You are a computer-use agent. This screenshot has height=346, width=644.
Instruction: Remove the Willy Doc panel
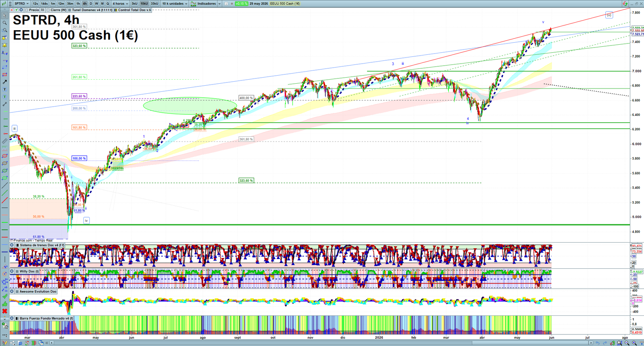(x=12, y=271)
